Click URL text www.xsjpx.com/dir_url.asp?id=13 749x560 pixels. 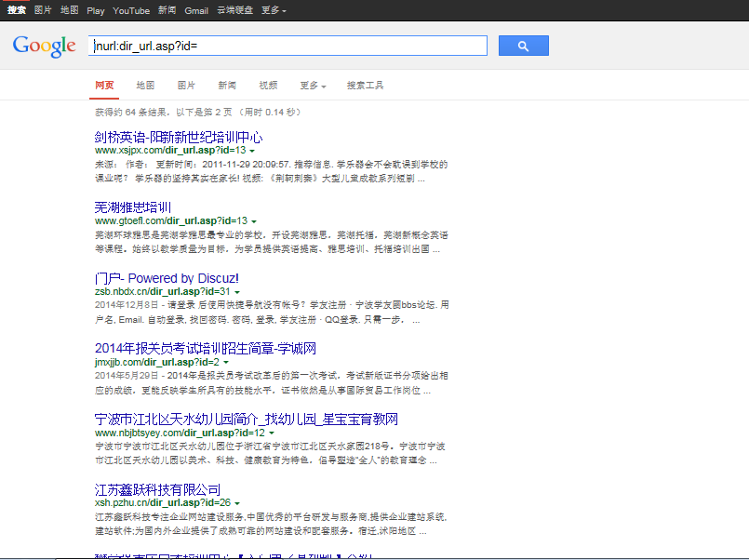[170, 150]
